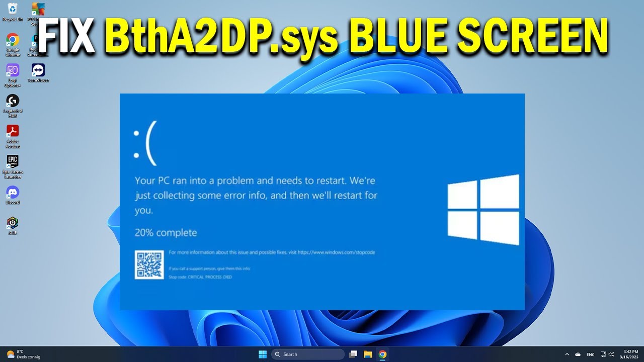Open Task View from the taskbar

click(x=353, y=354)
